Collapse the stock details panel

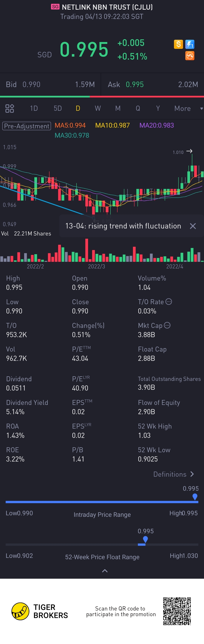pos(105,571)
